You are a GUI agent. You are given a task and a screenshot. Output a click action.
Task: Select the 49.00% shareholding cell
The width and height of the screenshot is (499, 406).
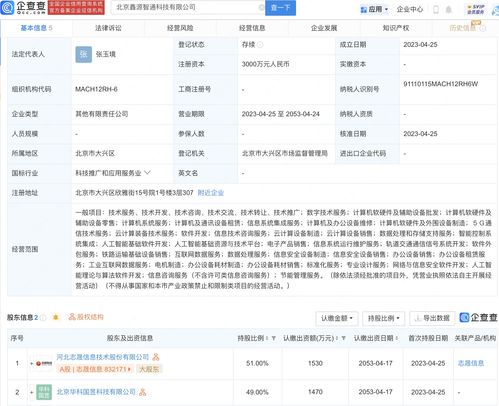click(x=257, y=392)
